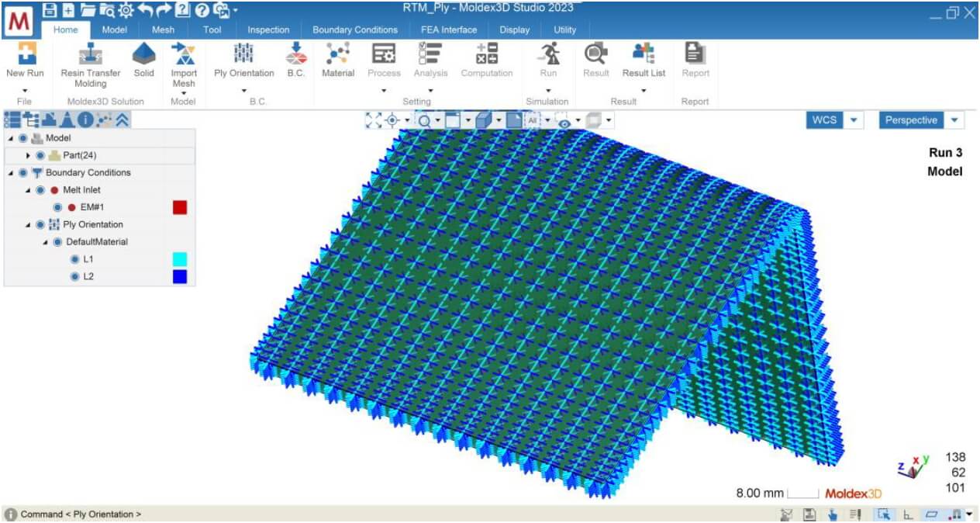Toggle visibility of EM#1
This screenshot has height=523, width=980.
click(57, 207)
